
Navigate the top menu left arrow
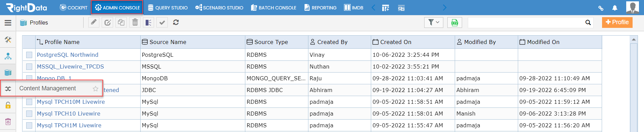[x=373, y=7]
